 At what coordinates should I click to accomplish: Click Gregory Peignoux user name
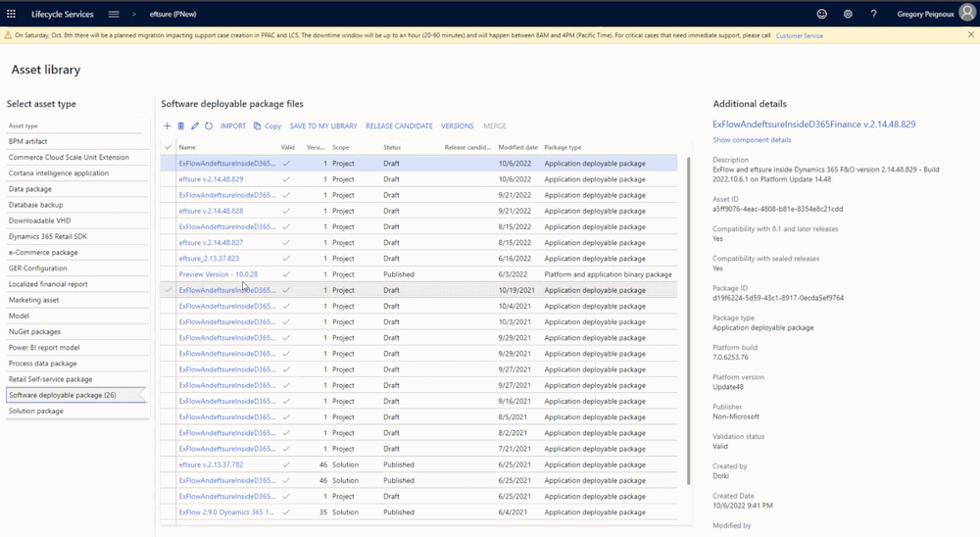926,14
